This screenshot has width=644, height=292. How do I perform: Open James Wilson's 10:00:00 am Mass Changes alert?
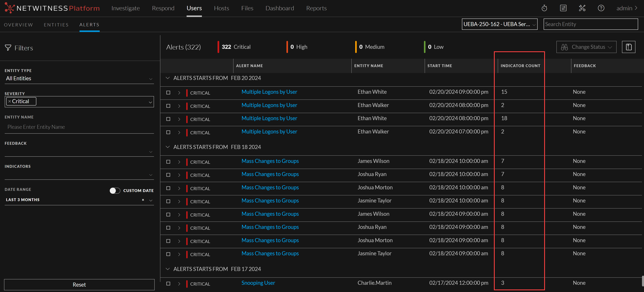pyautogui.click(x=270, y=161)
